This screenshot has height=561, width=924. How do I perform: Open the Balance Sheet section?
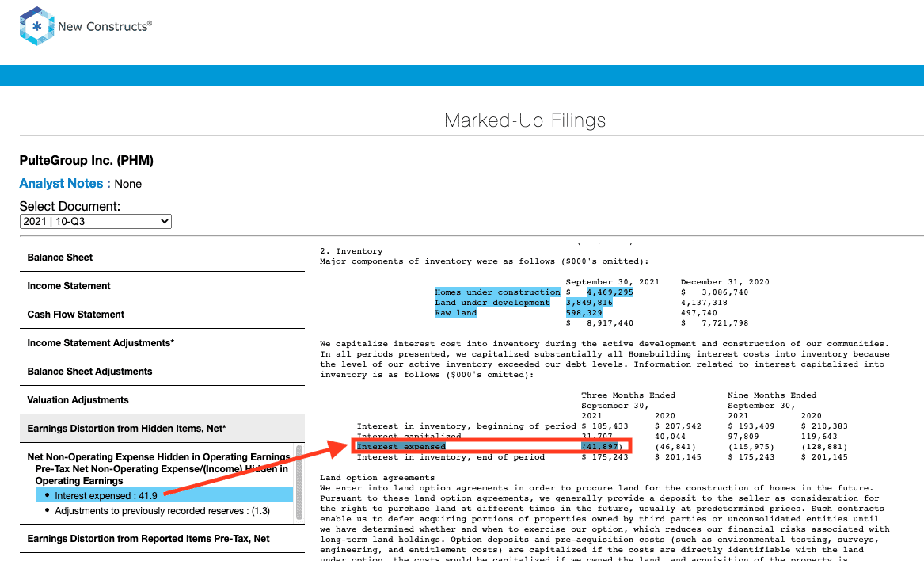coord(162,258)
